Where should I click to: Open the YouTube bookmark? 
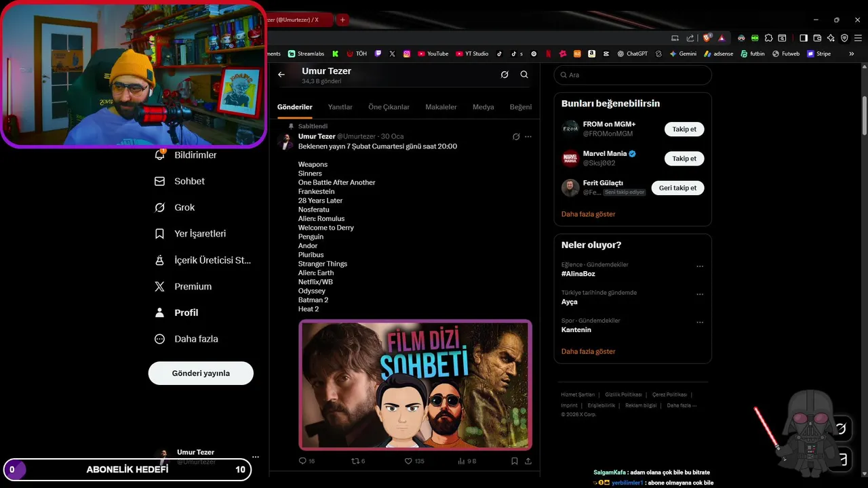(433, 54)
